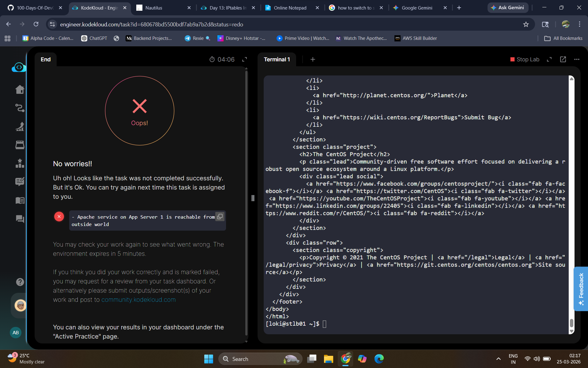The width and height of the screenshot is (588, 368).
Task: Bookmark this page with star icon
Action: pyautogui.click(x=526, y=24)
